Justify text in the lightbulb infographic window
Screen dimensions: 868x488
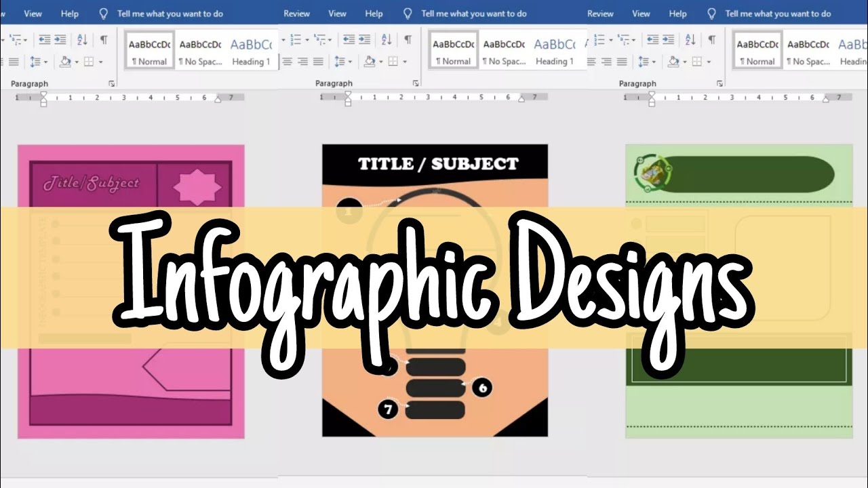(x=317, y=62)
